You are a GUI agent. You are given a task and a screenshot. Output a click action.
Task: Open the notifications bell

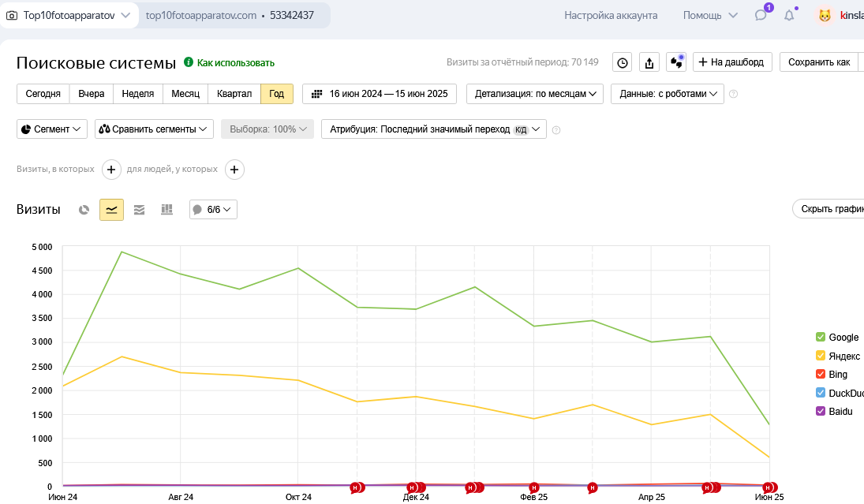pyautogui.click(x=788, y=15)
